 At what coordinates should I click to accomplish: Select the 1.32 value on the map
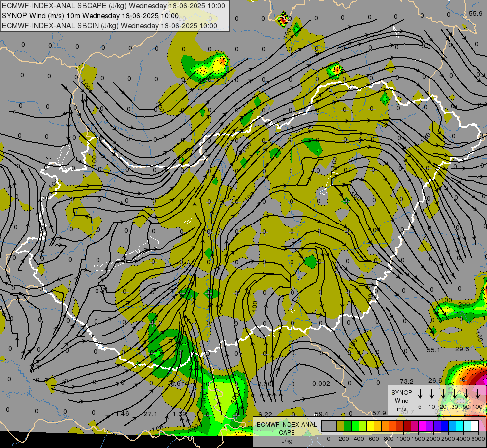coord(180,414)
